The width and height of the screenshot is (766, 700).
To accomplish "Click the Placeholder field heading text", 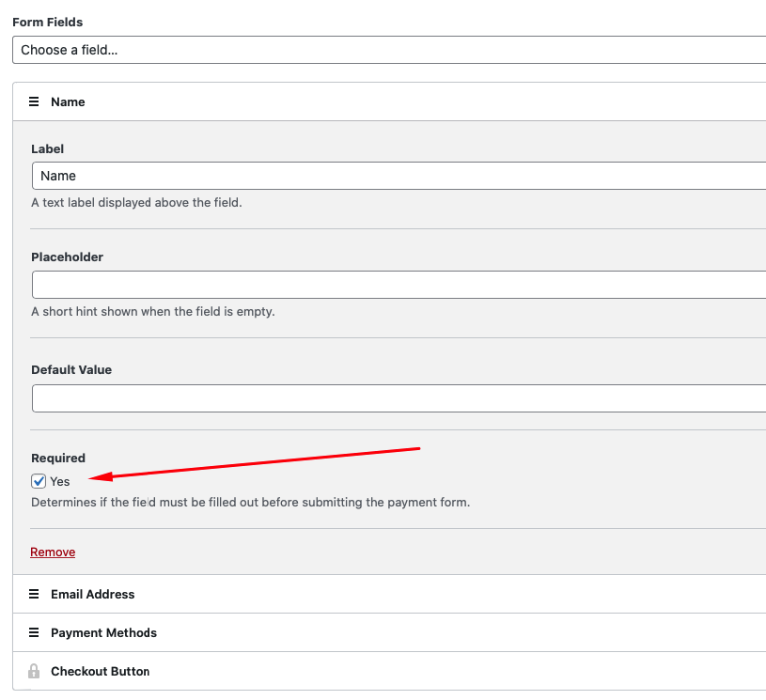I will (67, 257).
